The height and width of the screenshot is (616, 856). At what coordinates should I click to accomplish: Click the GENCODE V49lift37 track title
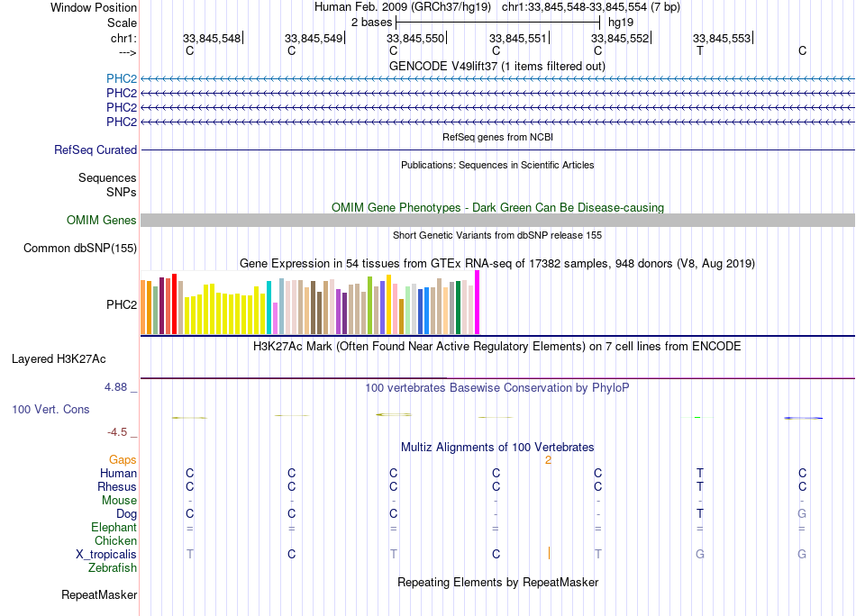(496, 66)
